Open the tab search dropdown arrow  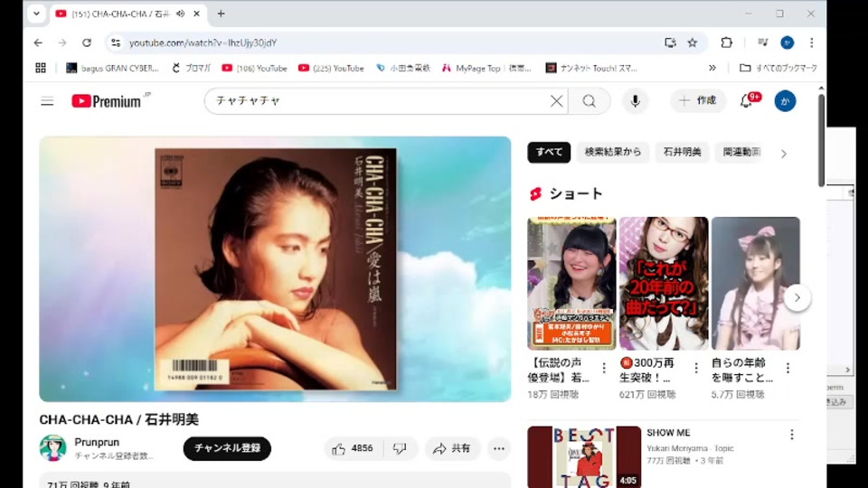point(36,14)
